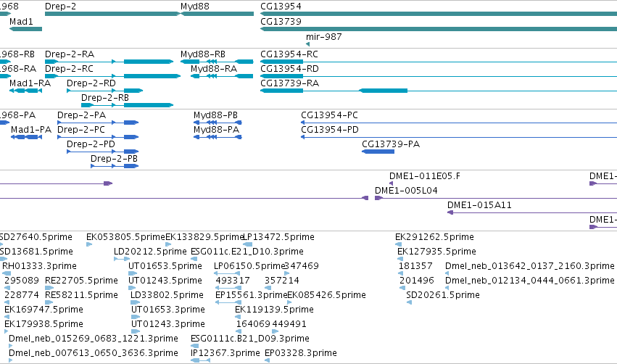Image resolution: width=617 pixels, height=364 pixels.
Task: Click the CG13954 gene span
Action: [x=439, y=14]
